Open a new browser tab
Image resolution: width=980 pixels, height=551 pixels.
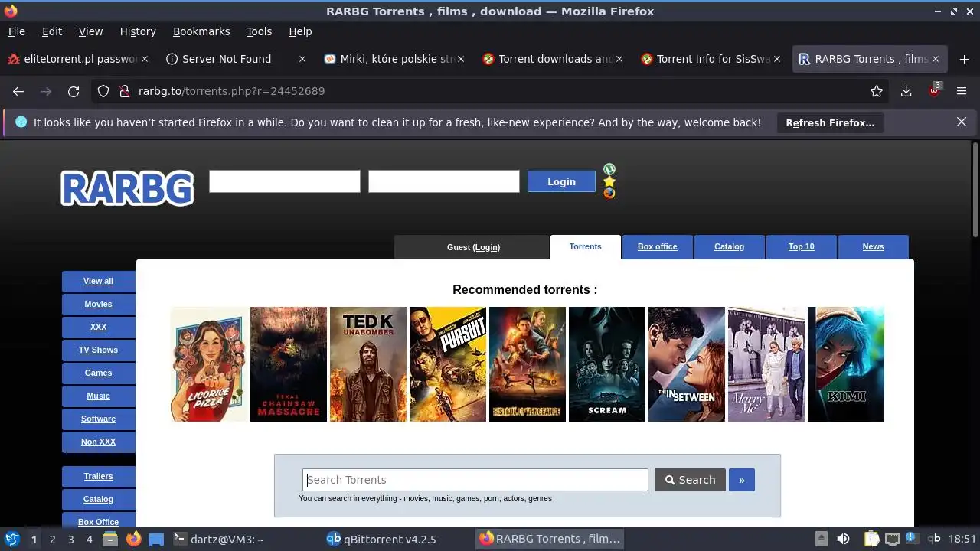(964, 59)
